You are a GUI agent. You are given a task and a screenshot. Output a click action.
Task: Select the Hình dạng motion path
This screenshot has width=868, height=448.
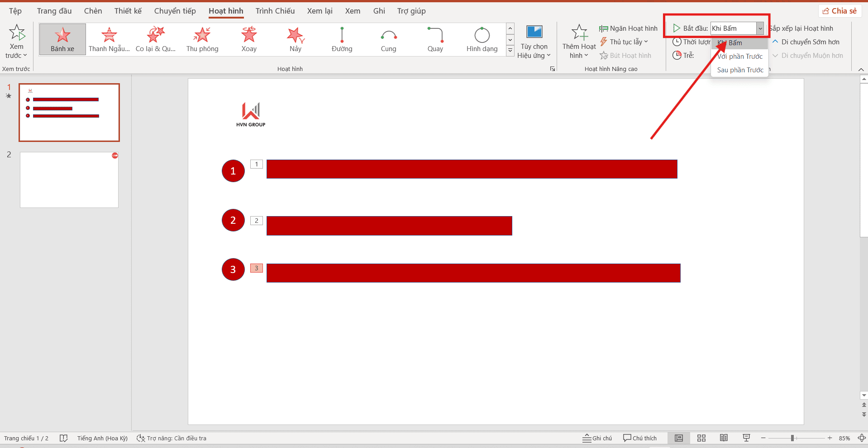(x=482, y=39)
